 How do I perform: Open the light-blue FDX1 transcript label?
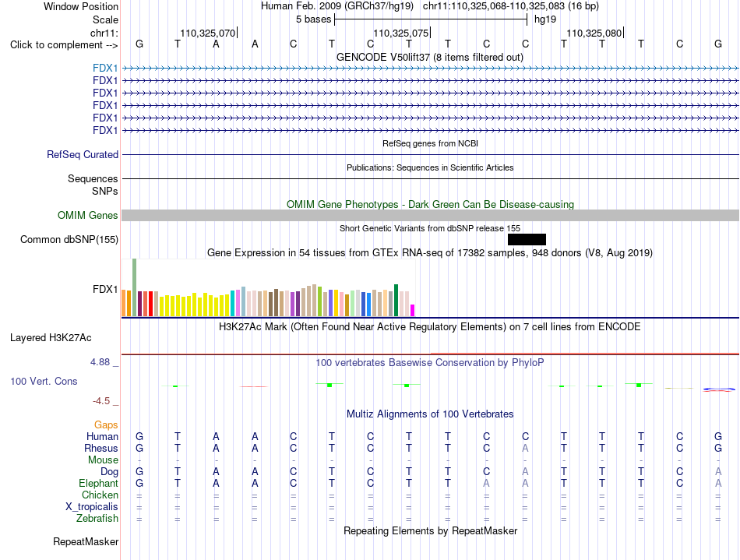click(105, 69)
